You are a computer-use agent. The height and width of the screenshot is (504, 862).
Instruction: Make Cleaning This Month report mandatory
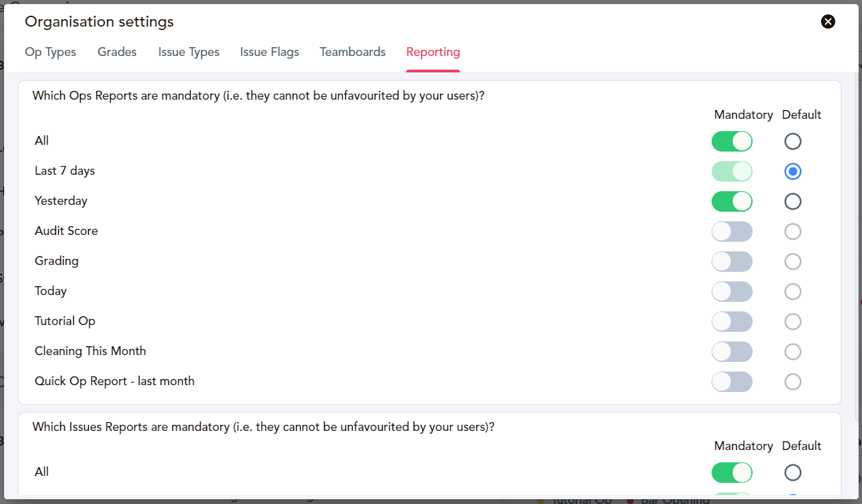731,352
